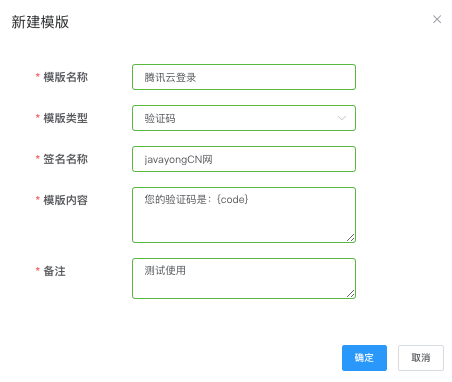452x382 pixels.
Task: Click into the 备注 textarea showing 测试使用
Action: coord(244,278)
